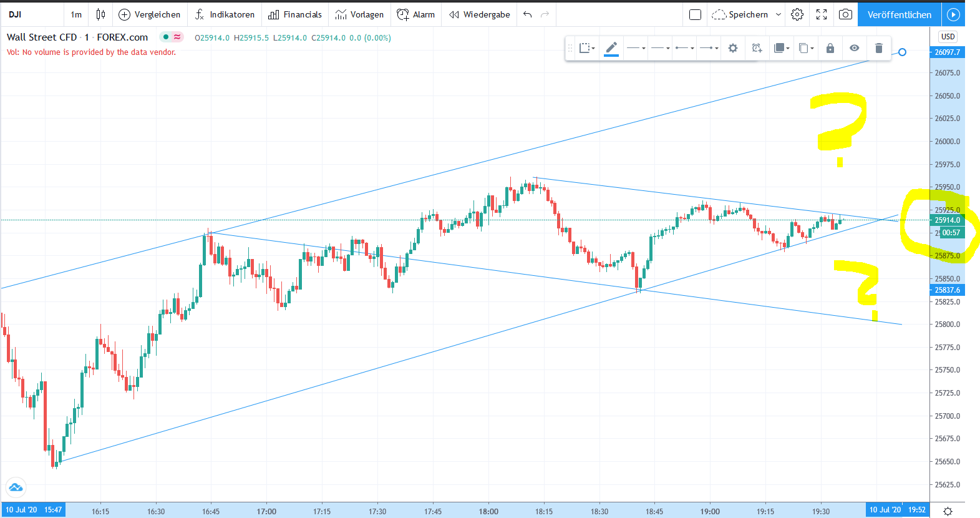This screenshot has width=980, height=518.
Task: Lock the selected trend line
Action: pyautogui.click(x=830, y=48)
